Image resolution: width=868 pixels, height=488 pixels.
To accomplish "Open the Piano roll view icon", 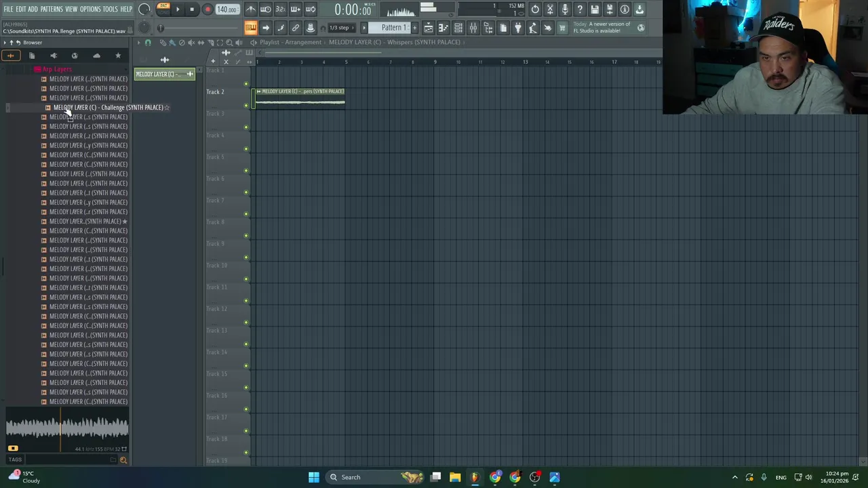I will 443,28.
